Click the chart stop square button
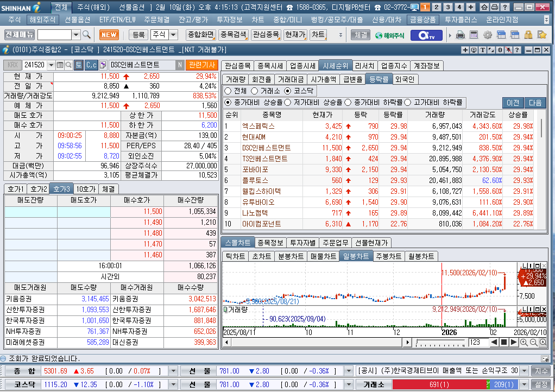The height and width of the screenshot is (392, 555). (503, 343)
